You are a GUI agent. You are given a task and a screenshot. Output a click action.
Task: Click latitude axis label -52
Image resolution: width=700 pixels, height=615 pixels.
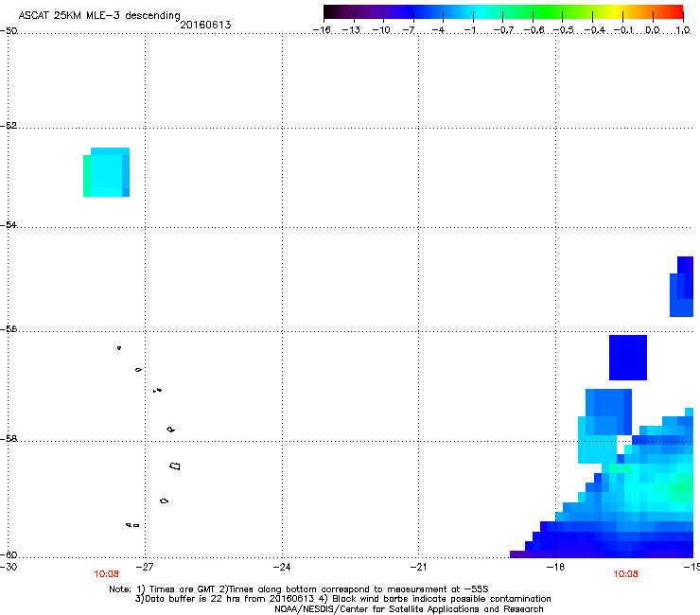coord(9,126)
